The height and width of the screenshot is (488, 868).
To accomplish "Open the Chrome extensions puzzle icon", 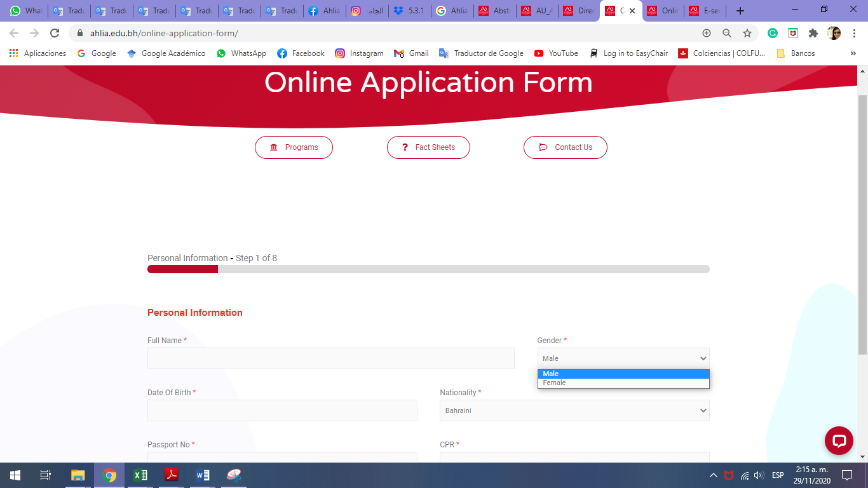I will coord(813,32).
